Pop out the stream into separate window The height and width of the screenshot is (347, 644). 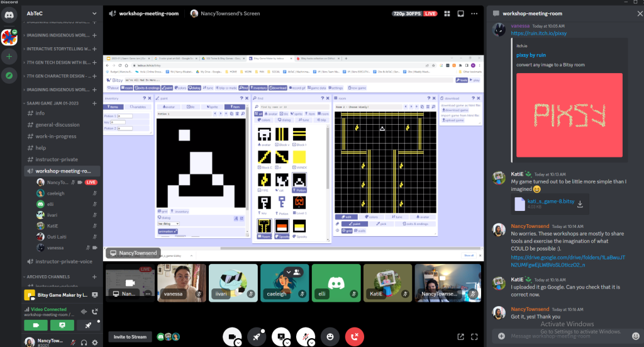point(461,337)
